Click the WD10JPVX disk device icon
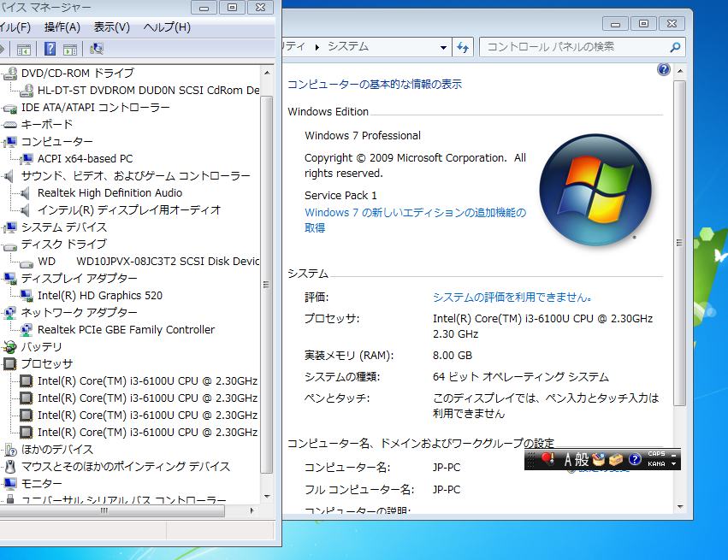This screenshot has height=560, width=728. pos(27,262)
